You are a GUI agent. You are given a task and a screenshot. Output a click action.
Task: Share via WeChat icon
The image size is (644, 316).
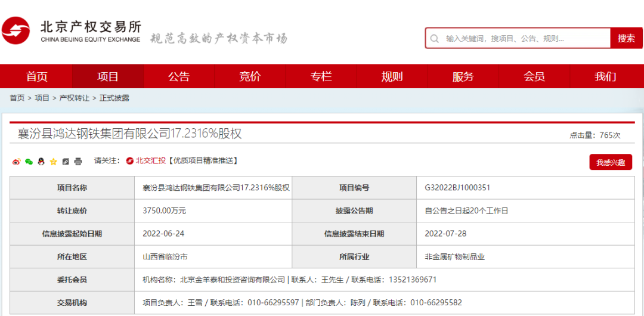click(x=29, y=162)
